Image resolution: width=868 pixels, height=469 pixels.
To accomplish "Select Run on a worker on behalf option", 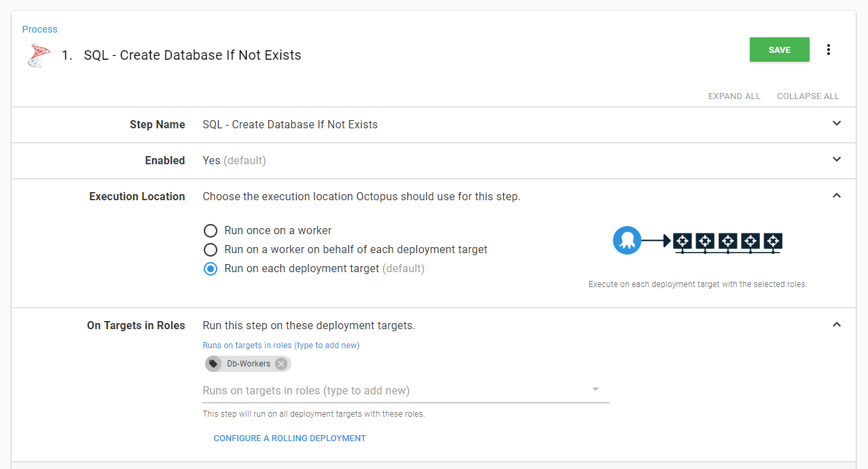I will coord(211,250).
